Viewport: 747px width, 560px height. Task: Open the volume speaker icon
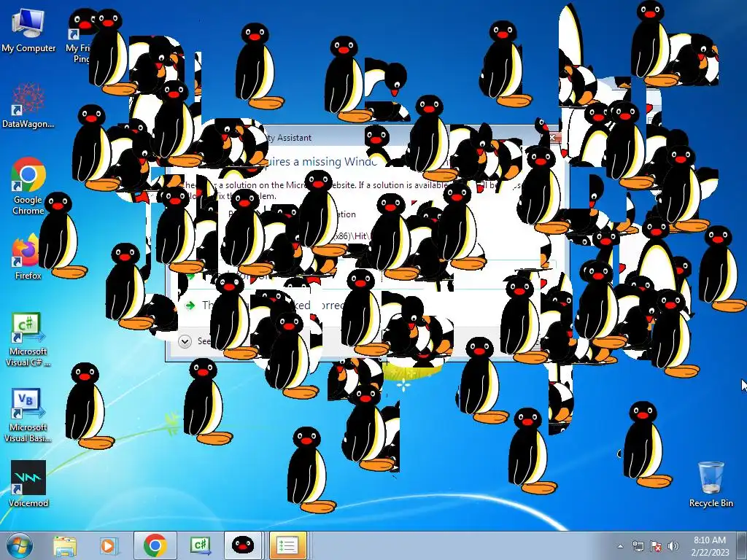673,547
